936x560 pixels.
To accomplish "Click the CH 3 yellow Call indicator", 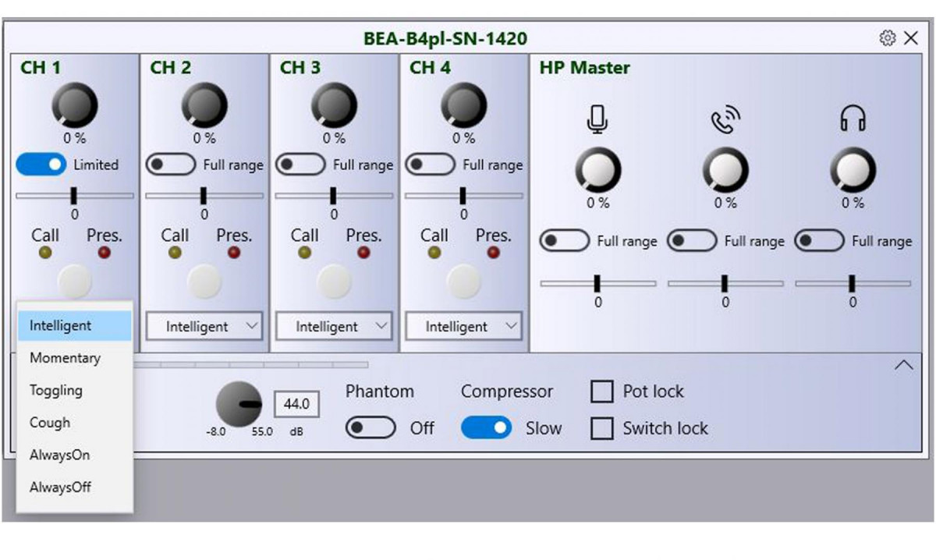I will 305,253.
